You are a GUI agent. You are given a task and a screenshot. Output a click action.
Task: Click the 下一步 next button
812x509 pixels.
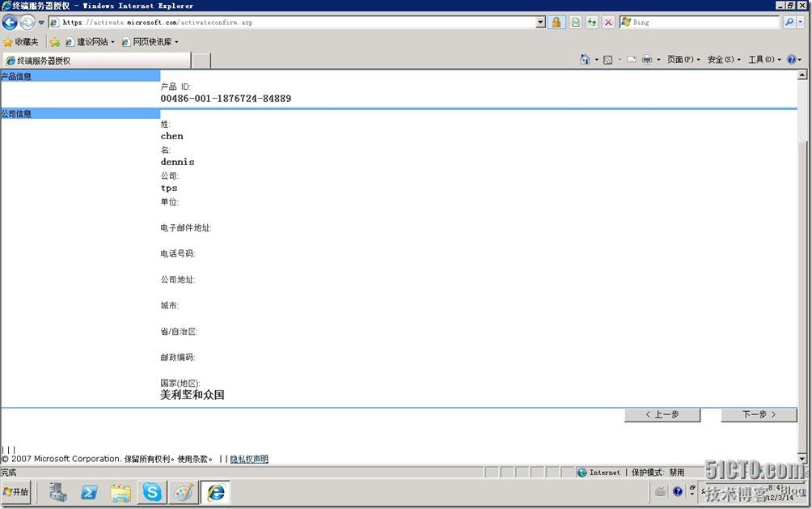coord(759,414)
